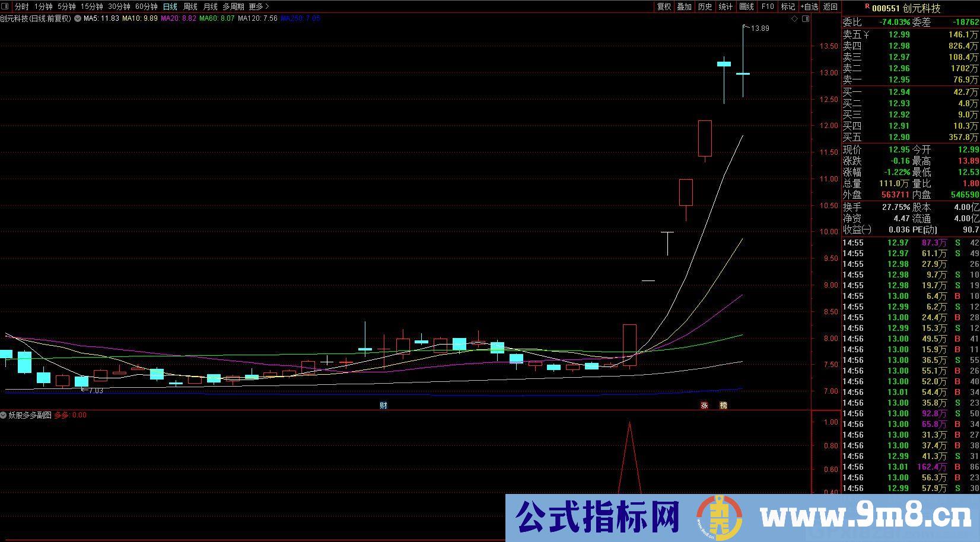Toggle 复权 price adjustment
The width and height of the screenshot is (980, 542).
point(664,7)
